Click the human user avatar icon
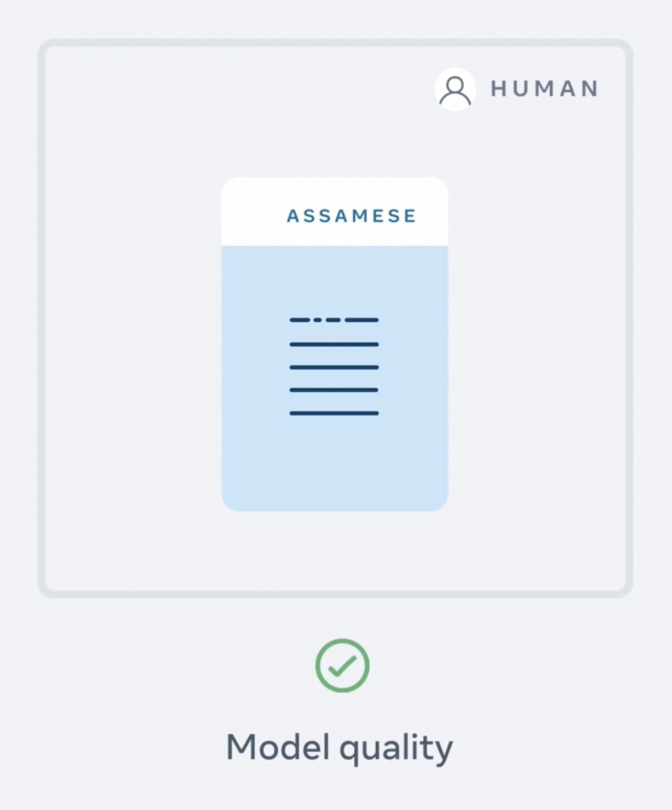Viewport: 672px width, 810px height. tap(455, 89)
